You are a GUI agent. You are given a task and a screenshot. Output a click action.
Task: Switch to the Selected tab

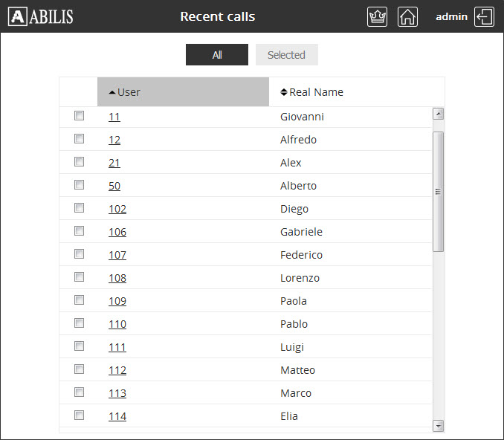pos(287,55)
